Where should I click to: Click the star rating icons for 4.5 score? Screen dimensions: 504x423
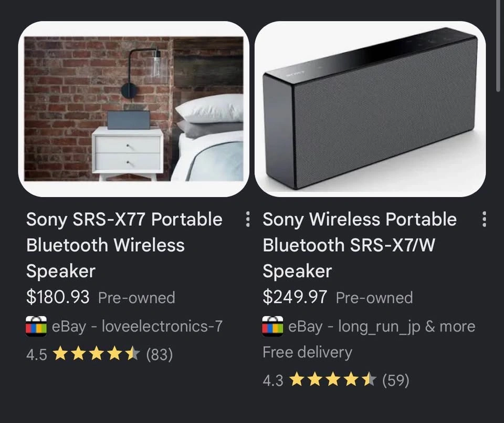click(96, 354)
